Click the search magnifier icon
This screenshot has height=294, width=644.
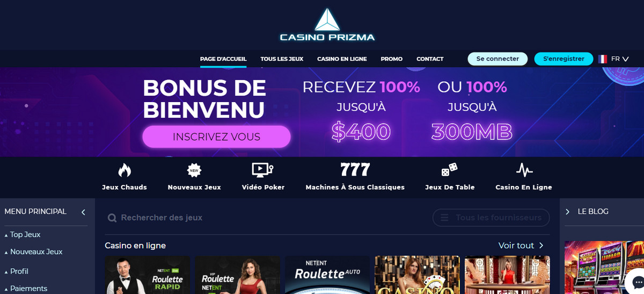click(x=112, y=218)
